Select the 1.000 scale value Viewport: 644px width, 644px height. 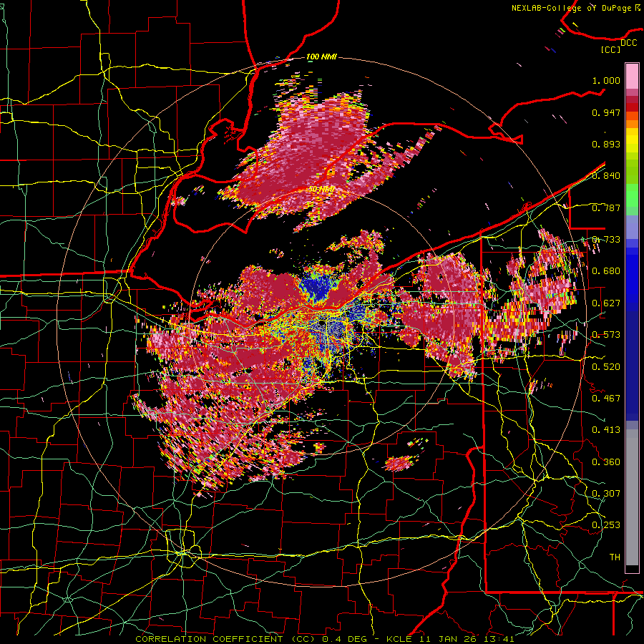tap(606, 80)
